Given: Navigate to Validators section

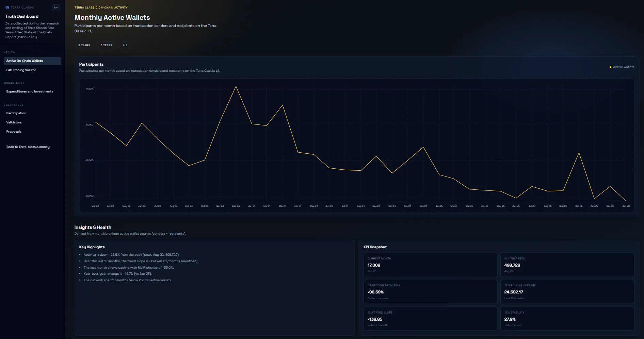Looking at the screenshot, I should pos(14,122).
